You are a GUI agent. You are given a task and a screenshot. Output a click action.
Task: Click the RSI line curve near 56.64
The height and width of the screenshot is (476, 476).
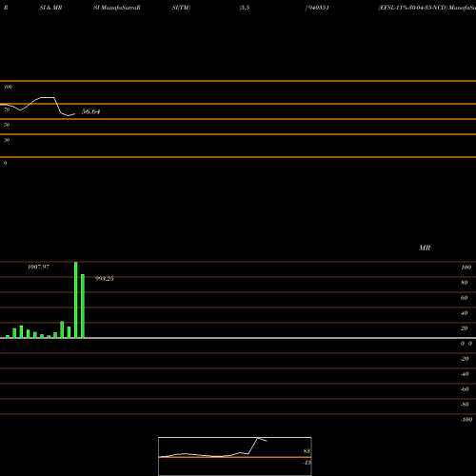coord(37,107)
